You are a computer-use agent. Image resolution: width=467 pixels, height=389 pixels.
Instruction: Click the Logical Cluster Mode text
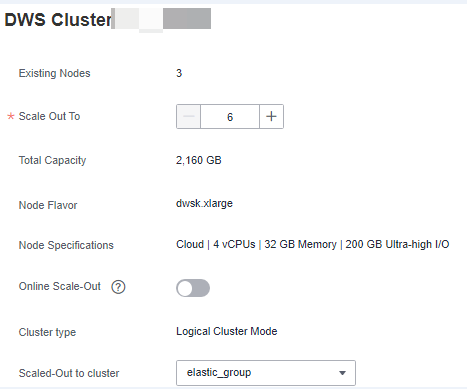click(x=227, y=331)
